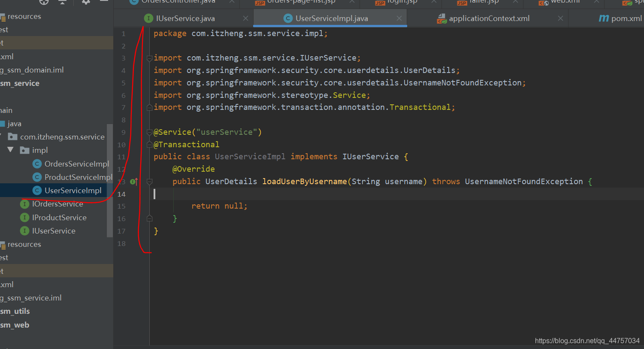This screenshot has width=644, height=349.
Task: Select the java folder in tree
Action: coord(14,124)
